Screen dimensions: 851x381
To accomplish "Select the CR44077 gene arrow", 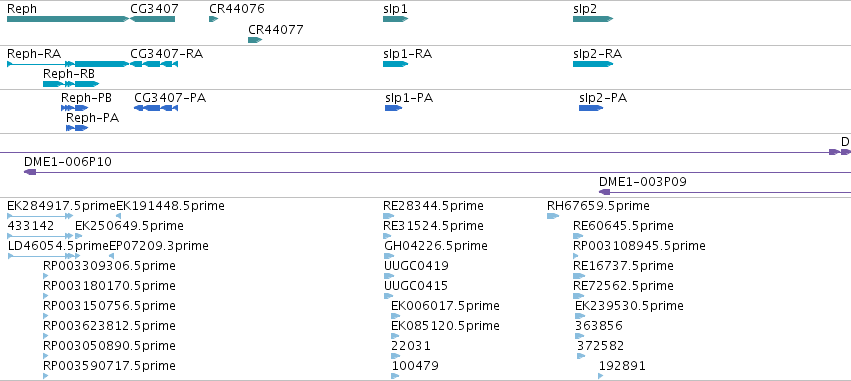I will [x=255, y=40].
